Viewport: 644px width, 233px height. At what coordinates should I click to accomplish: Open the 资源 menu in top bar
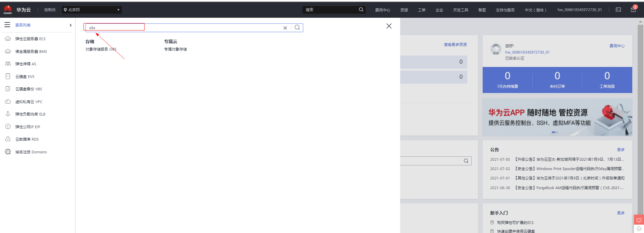(404, 10)
